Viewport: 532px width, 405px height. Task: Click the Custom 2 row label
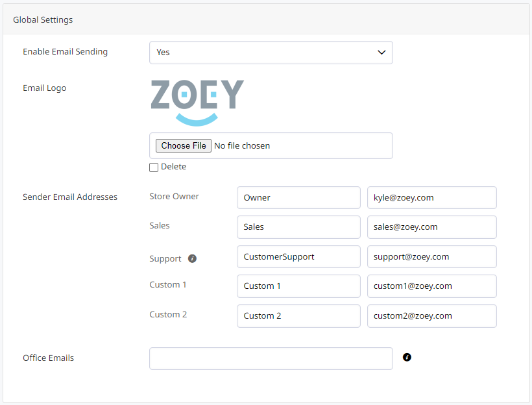tap(168, 315)
